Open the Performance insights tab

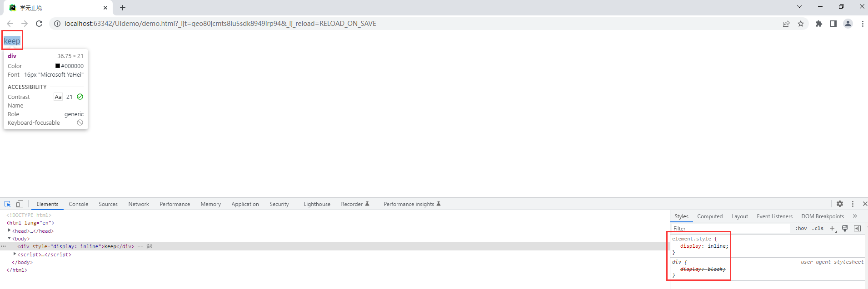[x=412, y=204]
